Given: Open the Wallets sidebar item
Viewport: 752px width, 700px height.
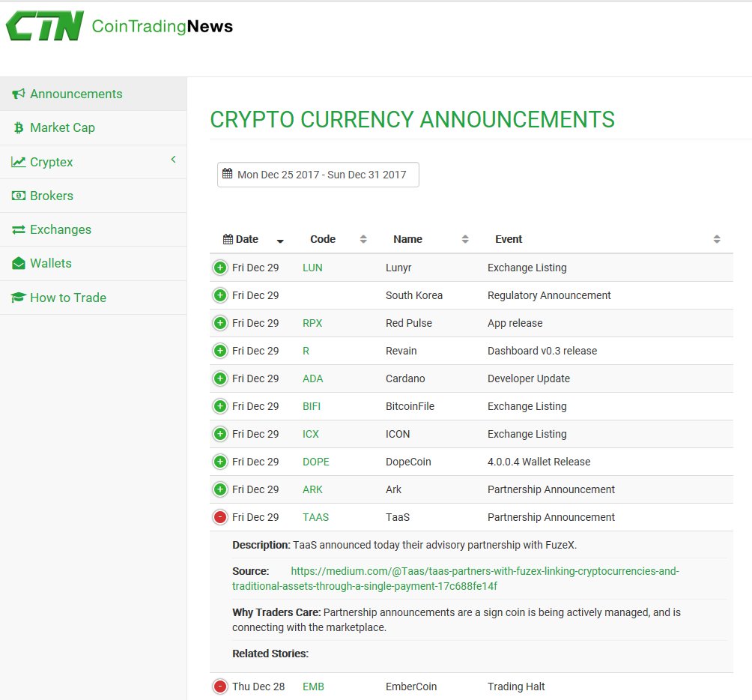Looking at the screenshot, I should point(94,263).
